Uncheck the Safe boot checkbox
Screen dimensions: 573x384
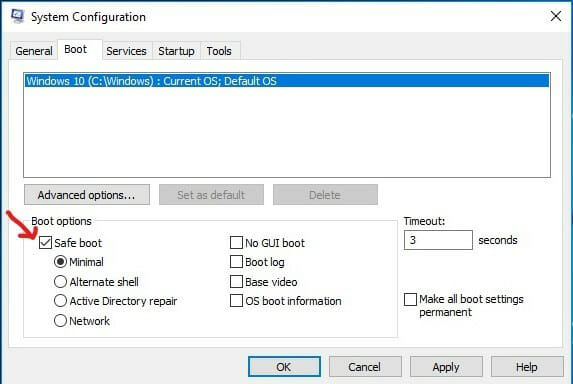coord(45,243)
